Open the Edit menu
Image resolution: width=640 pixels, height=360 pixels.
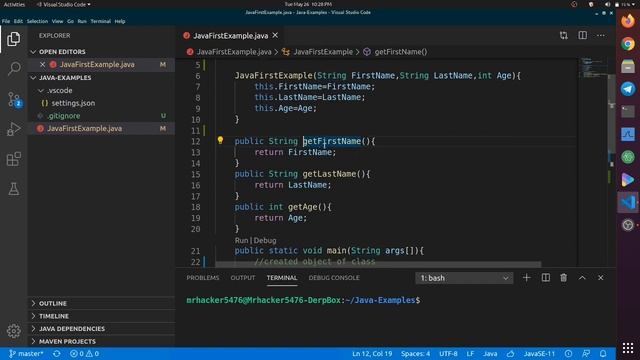[18, 21]
